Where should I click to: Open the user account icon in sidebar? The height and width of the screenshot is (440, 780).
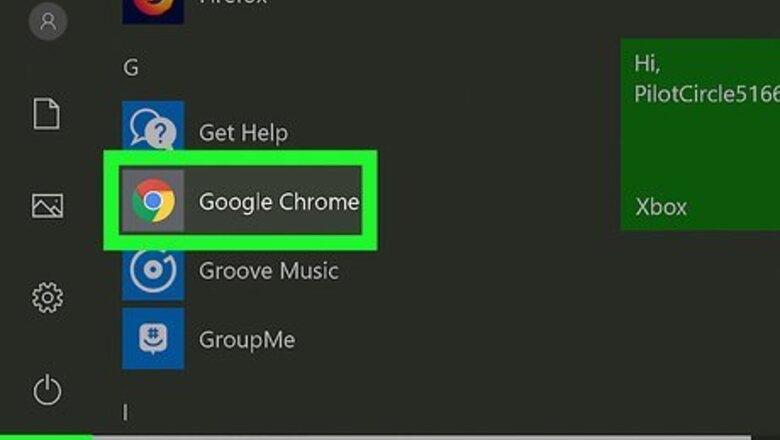coord(48,21)
